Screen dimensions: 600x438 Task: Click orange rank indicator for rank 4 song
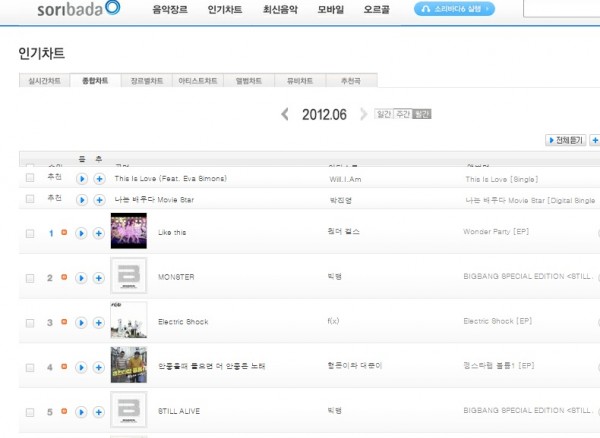click(64, 366)
